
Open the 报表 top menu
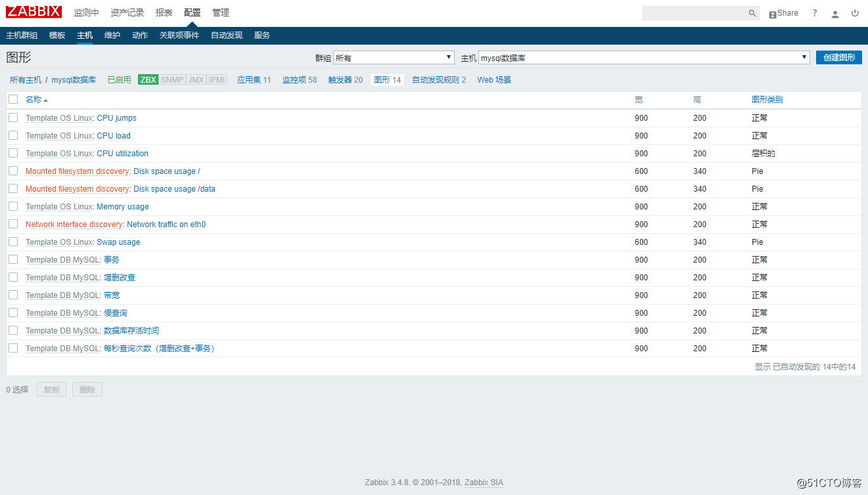pos(164,13)
